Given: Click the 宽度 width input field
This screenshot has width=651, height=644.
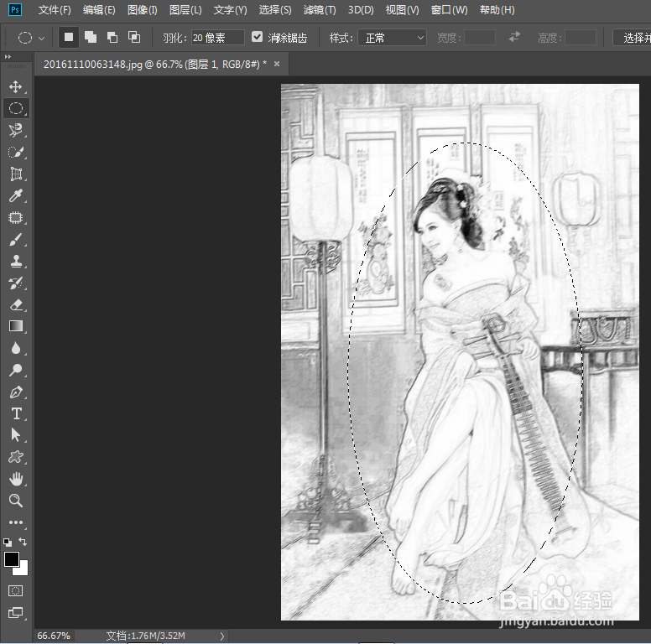Looking at the screenshot, I should coord(480,38).
